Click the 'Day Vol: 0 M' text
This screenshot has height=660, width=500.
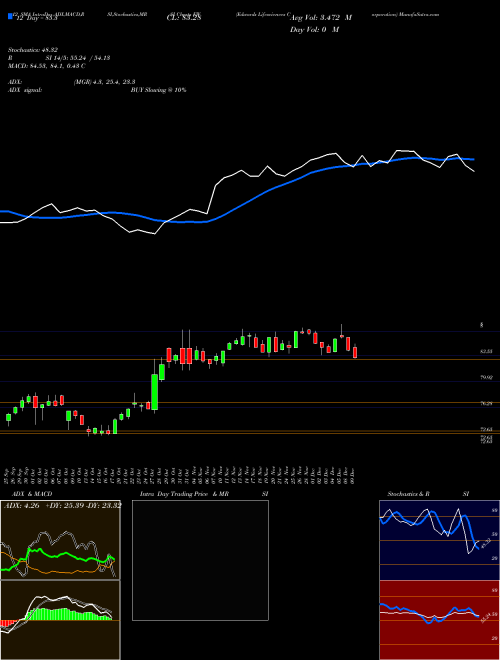tap(314, 29)
